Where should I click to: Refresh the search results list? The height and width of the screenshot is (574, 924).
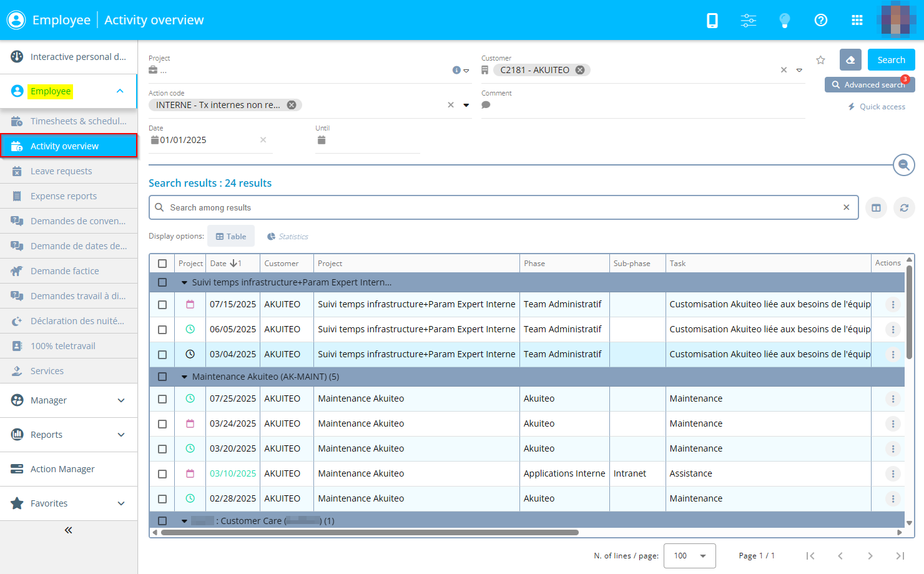coord(904,208)
